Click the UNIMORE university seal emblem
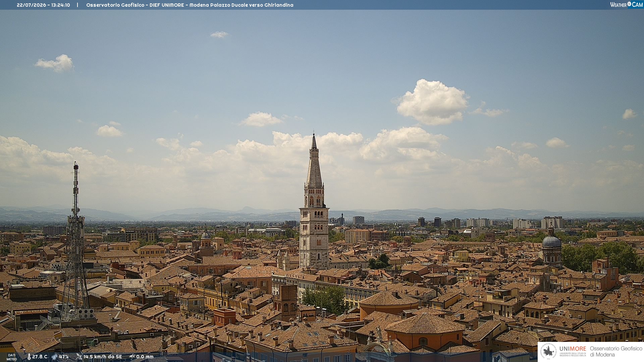Image resolution: width=644 pixels, height=362 pixels. click(x=548, y=351)
